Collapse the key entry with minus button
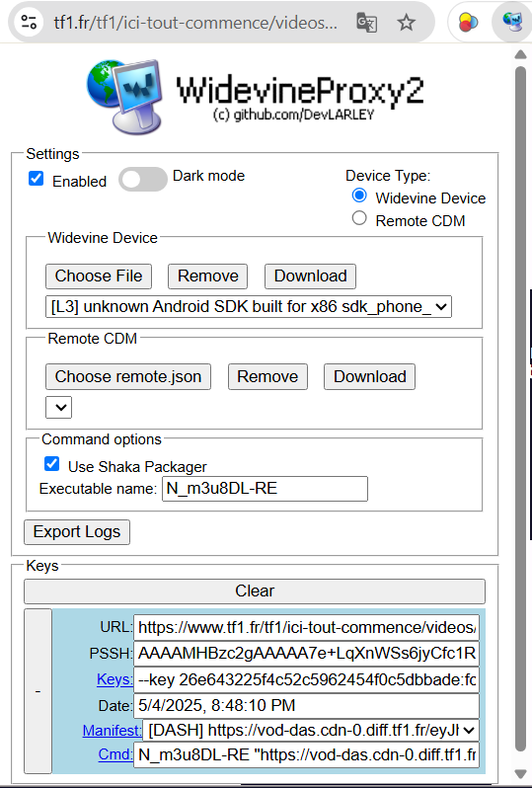 click(x=38, y=691)
